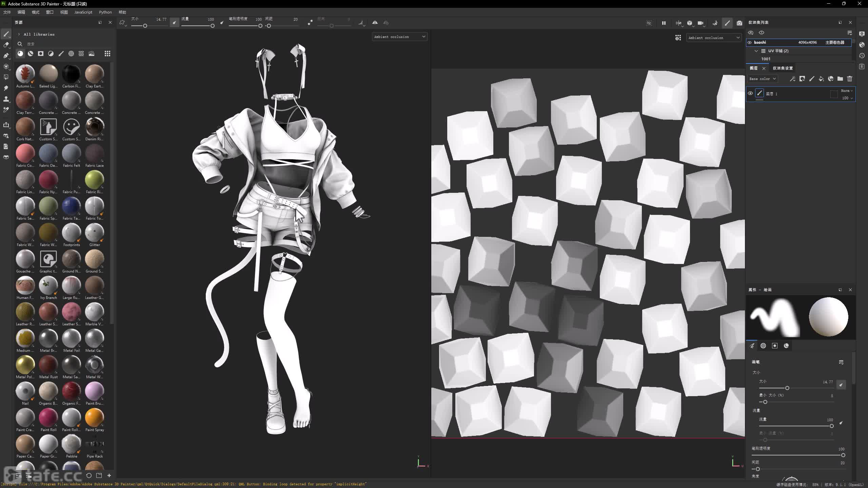Filter assets by Materials sphere icon
The width and height of the screenshot is (868, 488).
pyautogui.click(x=20, y=54)
